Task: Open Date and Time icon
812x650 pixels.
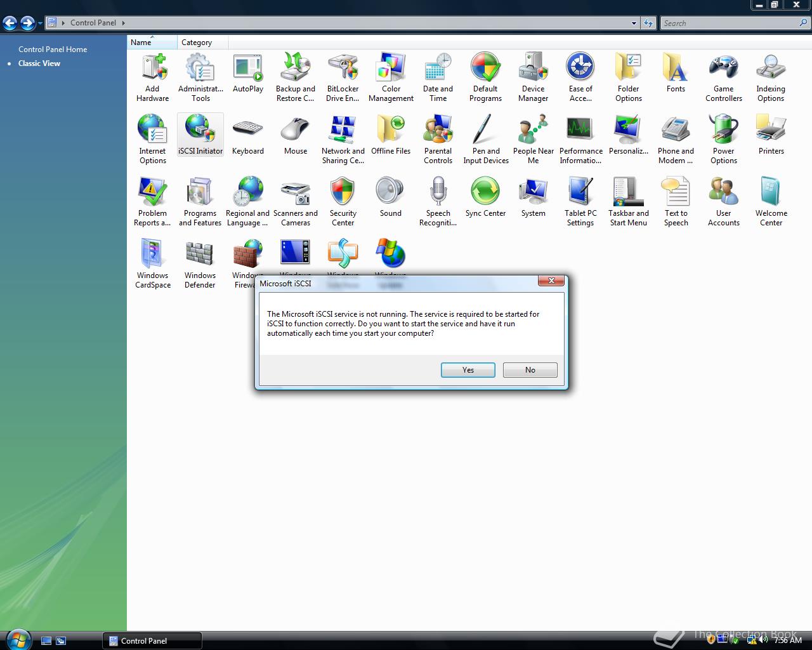Action: coord(438,77)
